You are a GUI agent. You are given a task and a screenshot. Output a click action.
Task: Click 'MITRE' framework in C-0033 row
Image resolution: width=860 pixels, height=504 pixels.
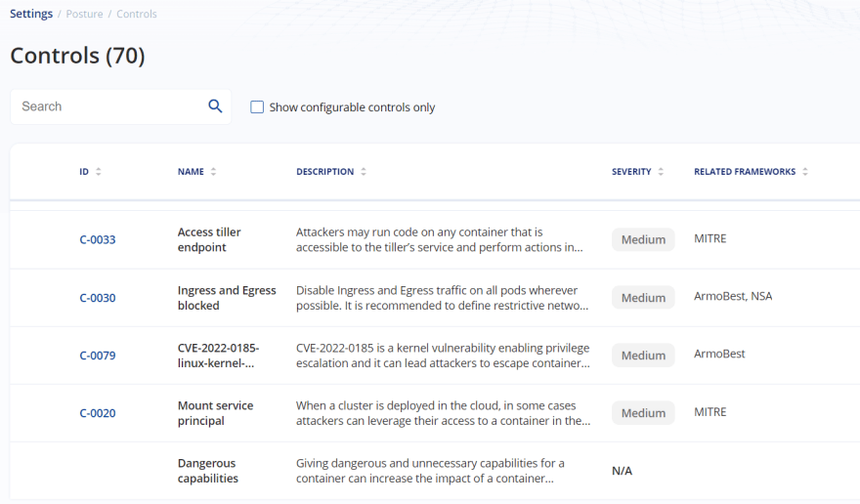pos(710,238)
